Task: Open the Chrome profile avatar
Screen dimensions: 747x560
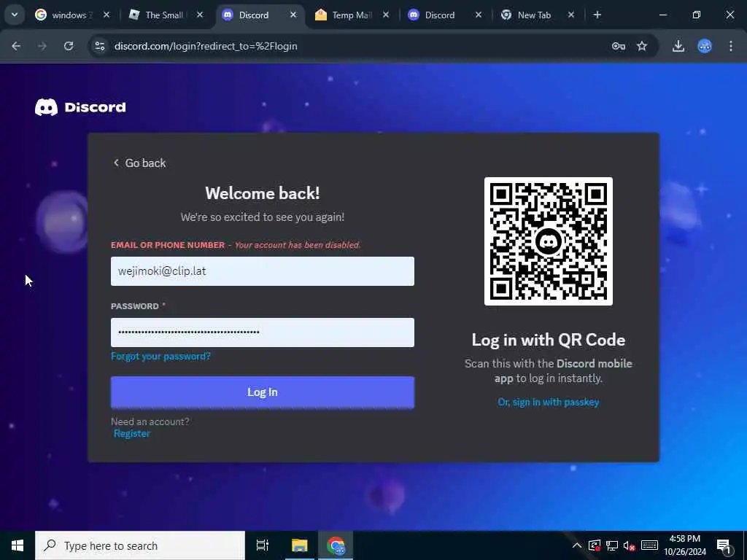Action: [705, 46]
